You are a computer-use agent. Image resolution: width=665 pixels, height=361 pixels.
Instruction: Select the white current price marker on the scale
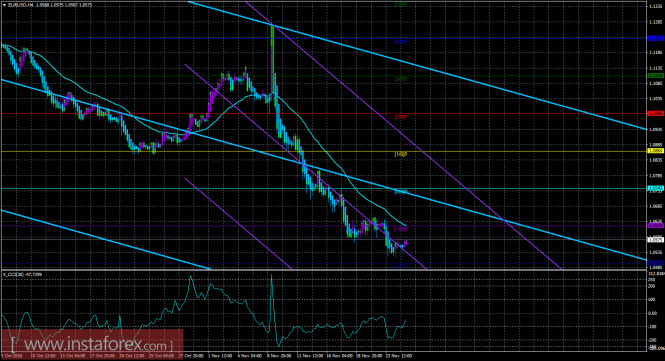pyautogui.click(x=656, y=240)
